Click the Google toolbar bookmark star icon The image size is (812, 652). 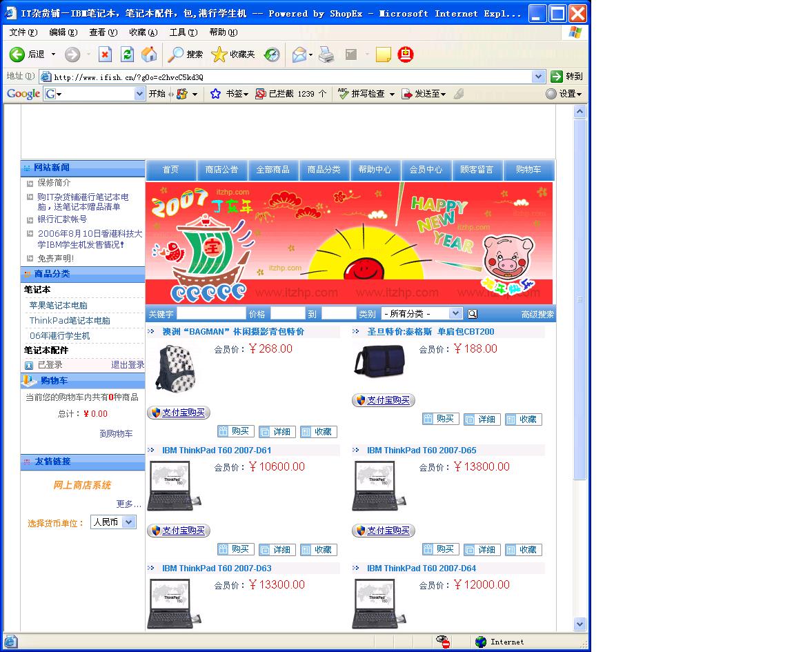215,94
